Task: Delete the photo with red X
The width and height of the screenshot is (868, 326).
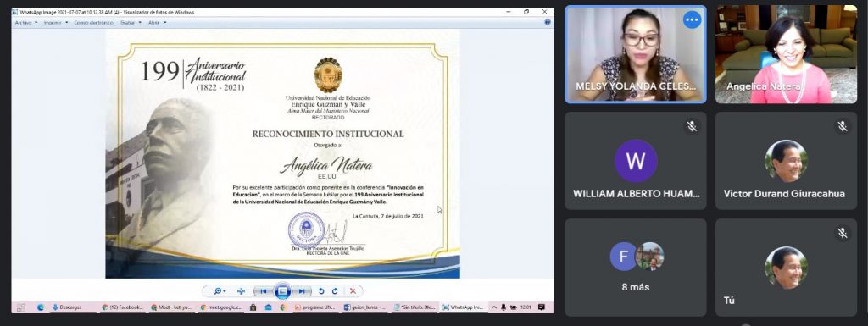Action: click(x=353, y=291)
